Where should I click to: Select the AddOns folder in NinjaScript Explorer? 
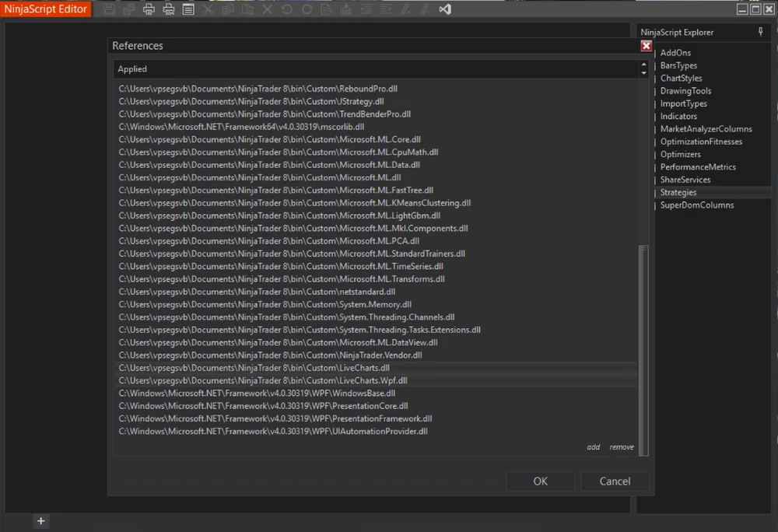click(675, 53)
